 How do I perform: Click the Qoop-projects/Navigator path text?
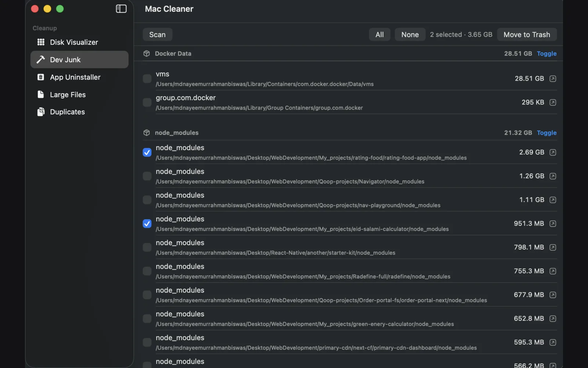290,182
